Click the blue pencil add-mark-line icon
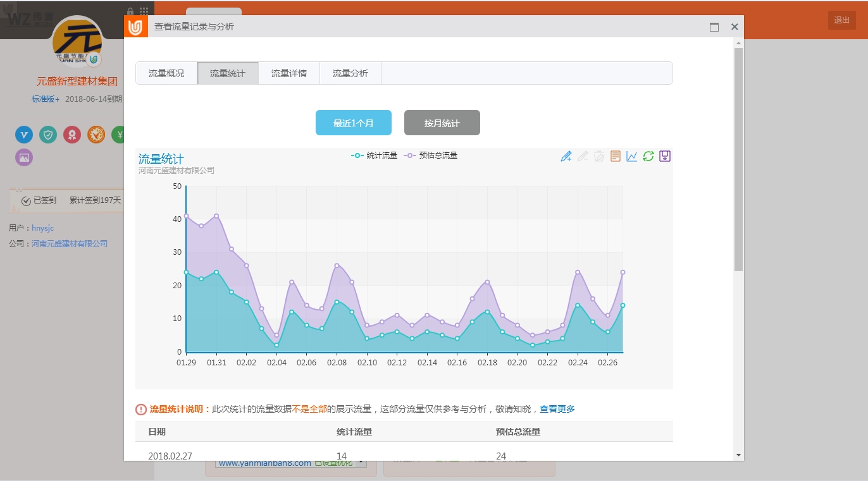868x481 pixels. point(566,156)
